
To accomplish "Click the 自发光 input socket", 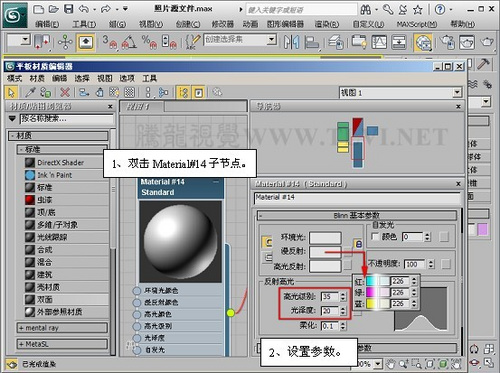I will (136, 350).
